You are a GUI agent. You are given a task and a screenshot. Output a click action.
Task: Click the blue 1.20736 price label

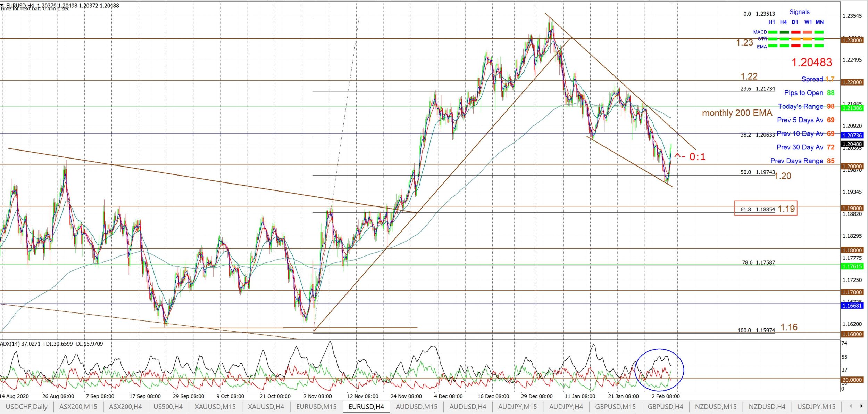coord(852,136)
